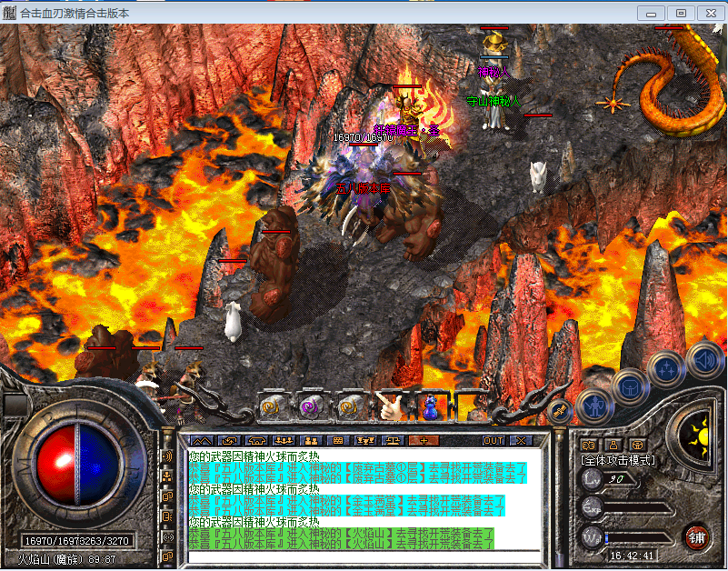Image resolution: width=728 pixels, height=571 pixels.
Task: Click the empty chat input line
Action: pos(364,556)
